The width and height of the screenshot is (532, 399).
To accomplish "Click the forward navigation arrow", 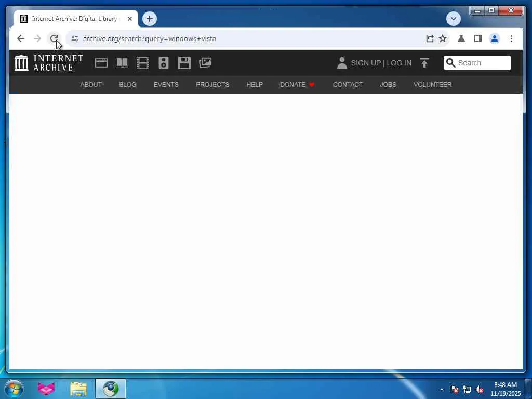I will (37, 38).
